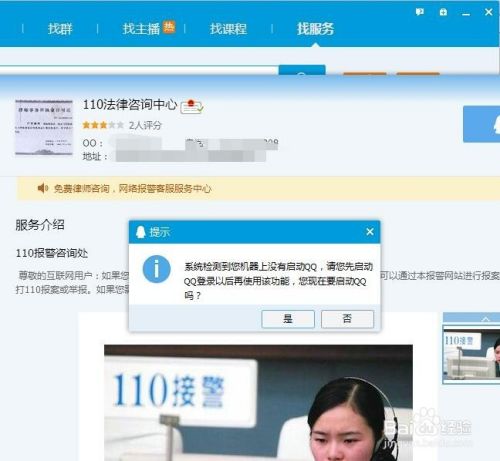The image size is (500, 461).
Task: Click the star rating
Action: (103, 125)
